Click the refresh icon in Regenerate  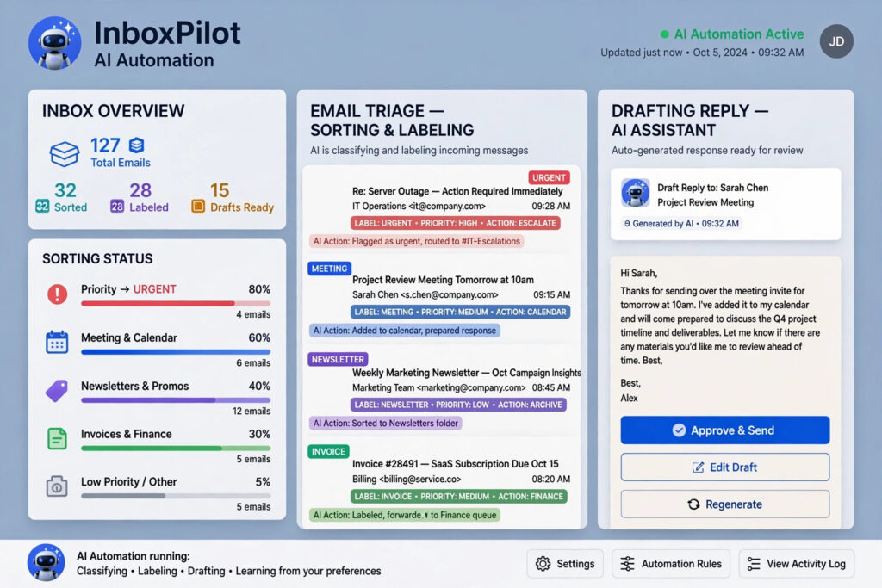point(693,504)
